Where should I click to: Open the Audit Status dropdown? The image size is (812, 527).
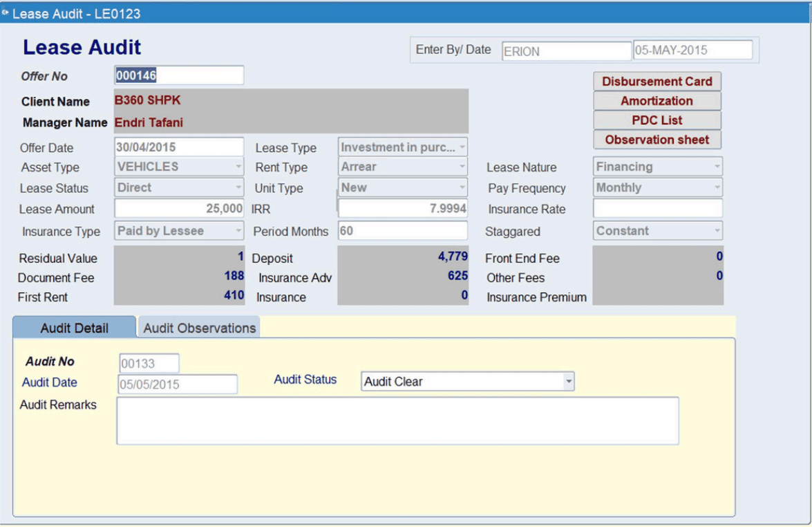(x=568, y=381)
